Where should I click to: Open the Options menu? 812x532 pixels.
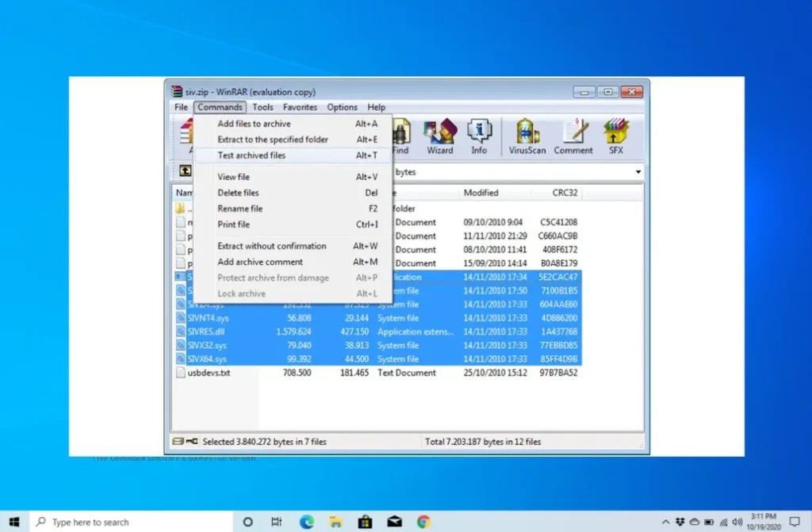(342, 107)
